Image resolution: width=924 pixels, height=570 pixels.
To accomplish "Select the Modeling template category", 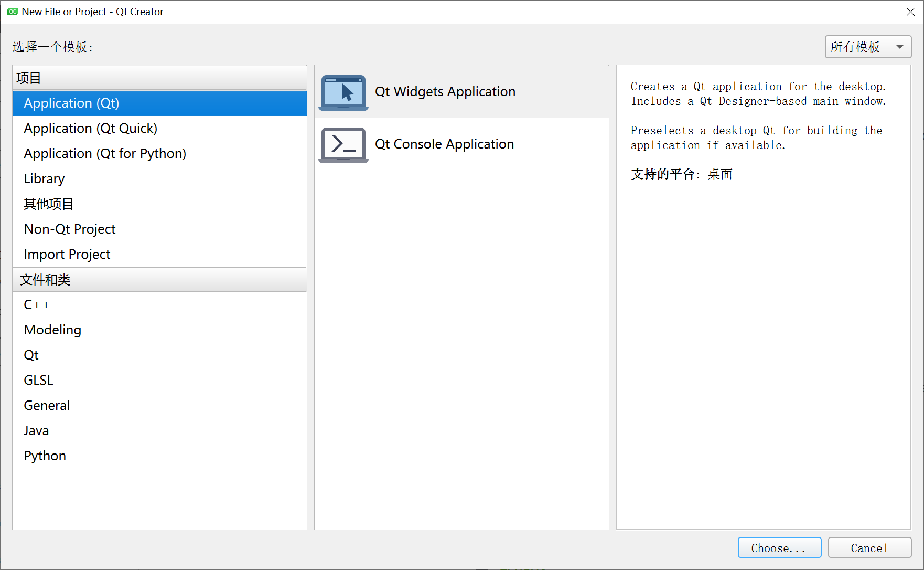I will pyautogui.click(x=52, y=329).
